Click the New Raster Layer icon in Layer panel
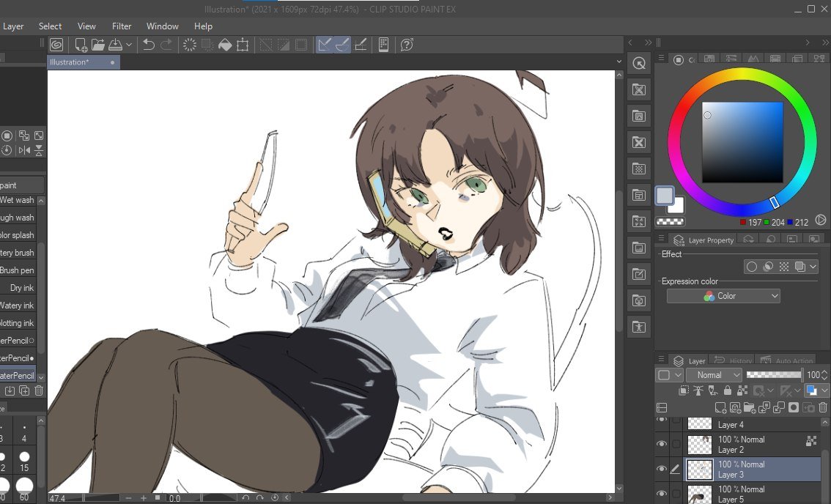Screen dimensions: 831x504 [x=721, y=407]
